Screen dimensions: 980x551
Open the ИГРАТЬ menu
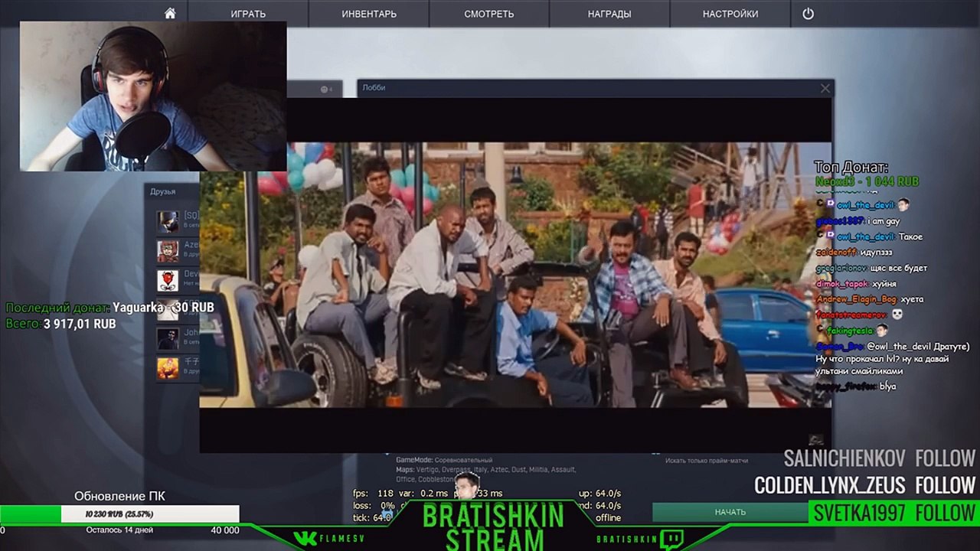pyautogui.click(x=248, y=14)
